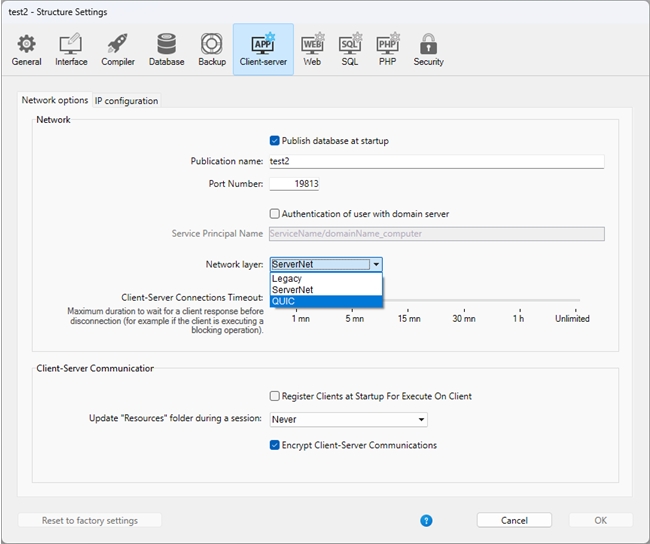650x544 pixels.
Task: Open the Interface settings page
Action: click(71, 50)
